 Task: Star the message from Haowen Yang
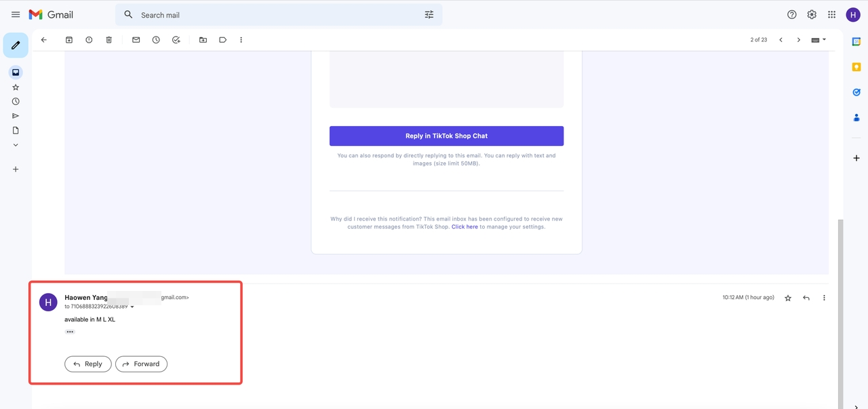(x=788, y=298)
